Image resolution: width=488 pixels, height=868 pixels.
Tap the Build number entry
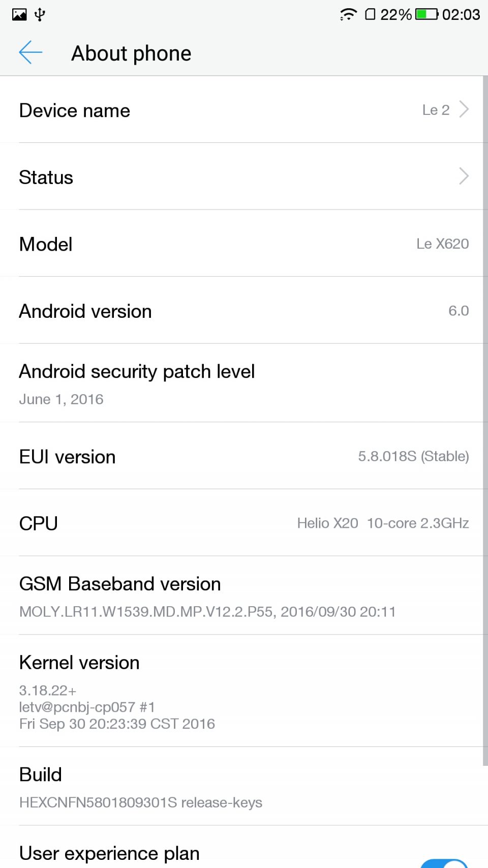tap(244, 787)
